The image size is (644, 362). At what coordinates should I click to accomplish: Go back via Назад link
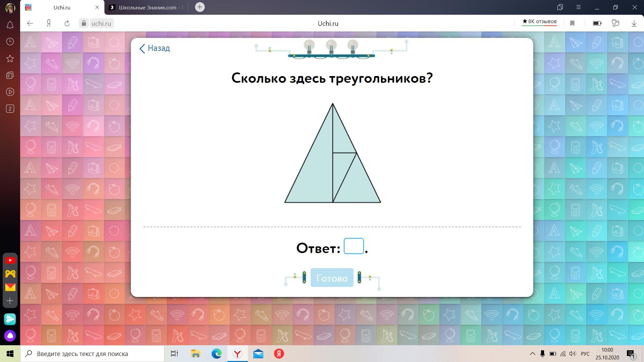(155, 48)
